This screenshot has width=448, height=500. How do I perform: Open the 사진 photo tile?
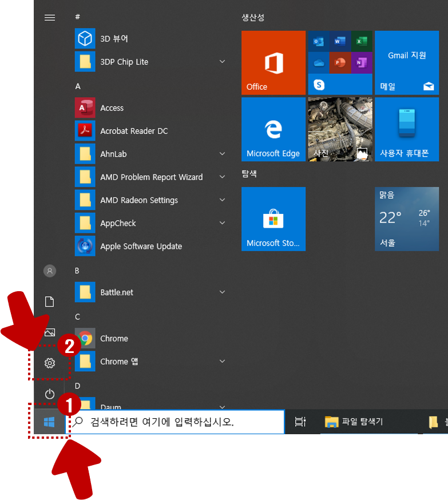point(340,129)
